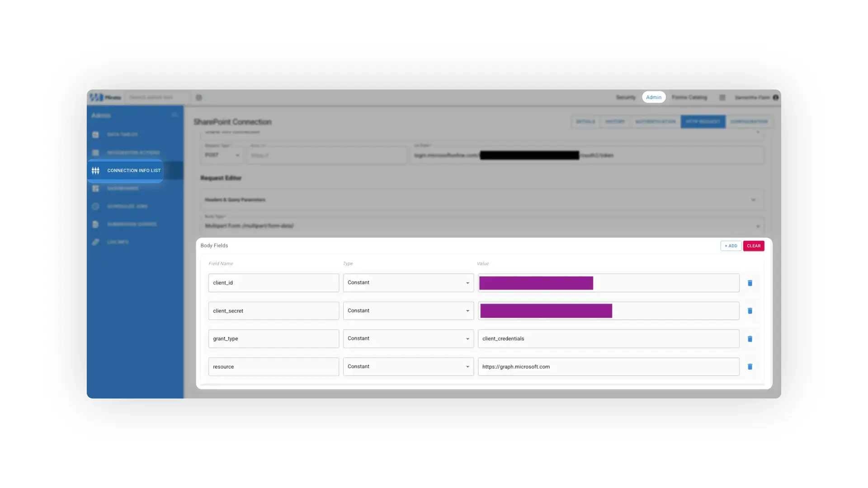
Task: Delete the grant_type row via trash icon
Action: click(750, 338)
